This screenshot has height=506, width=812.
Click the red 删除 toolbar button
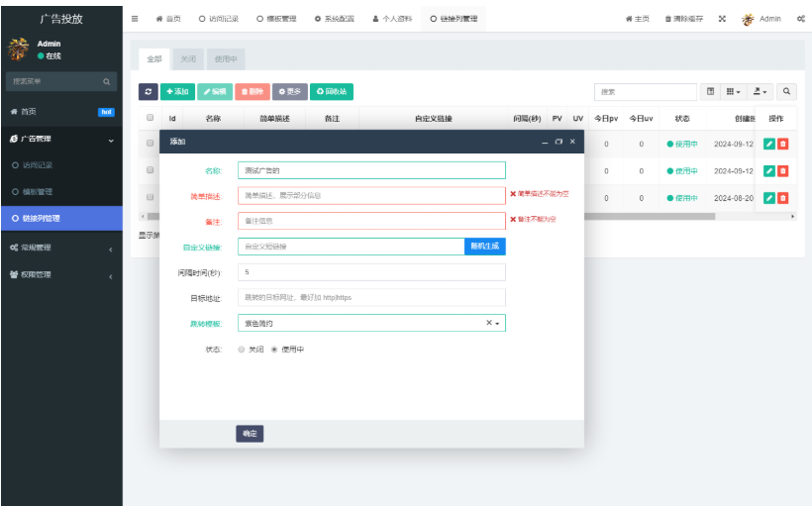[253, 92]
